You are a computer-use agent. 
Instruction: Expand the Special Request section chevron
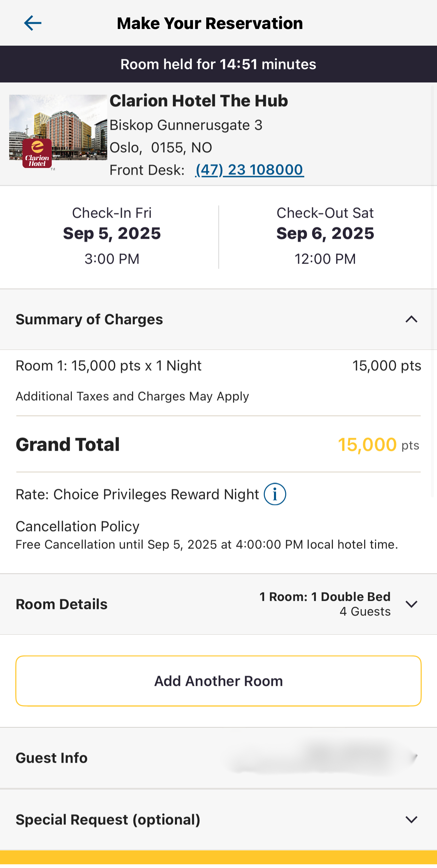pyautogui.click(x=411, y=819)
